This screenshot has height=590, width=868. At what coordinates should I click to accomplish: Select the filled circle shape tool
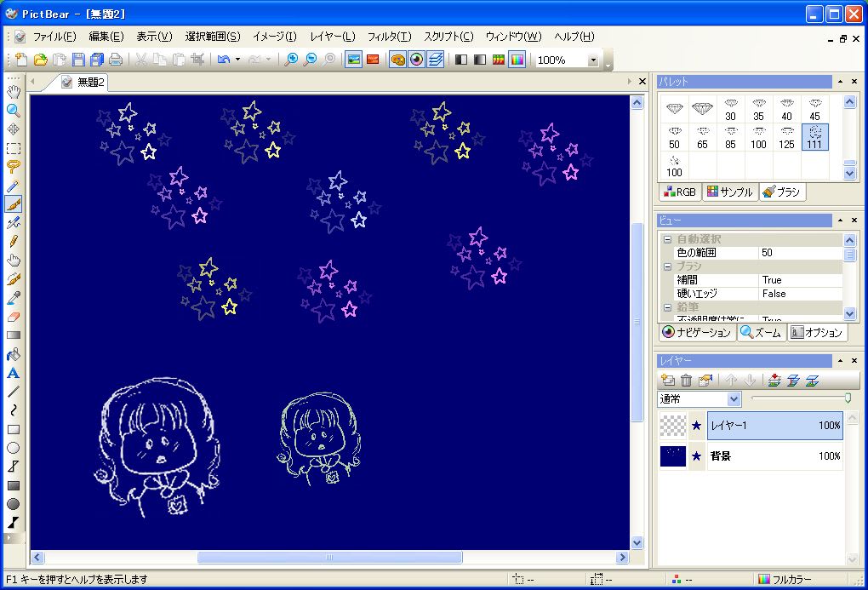14,504
